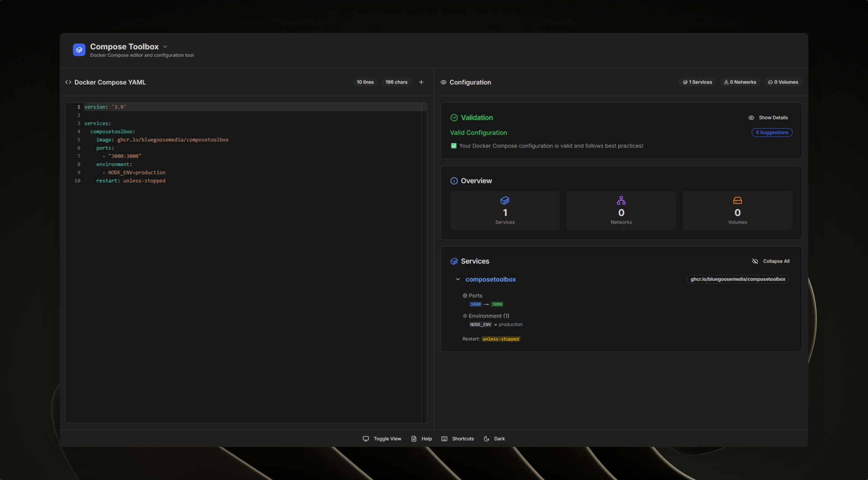Click the plus icon in YAML header

pyautogui.click(x=421, y=82)
